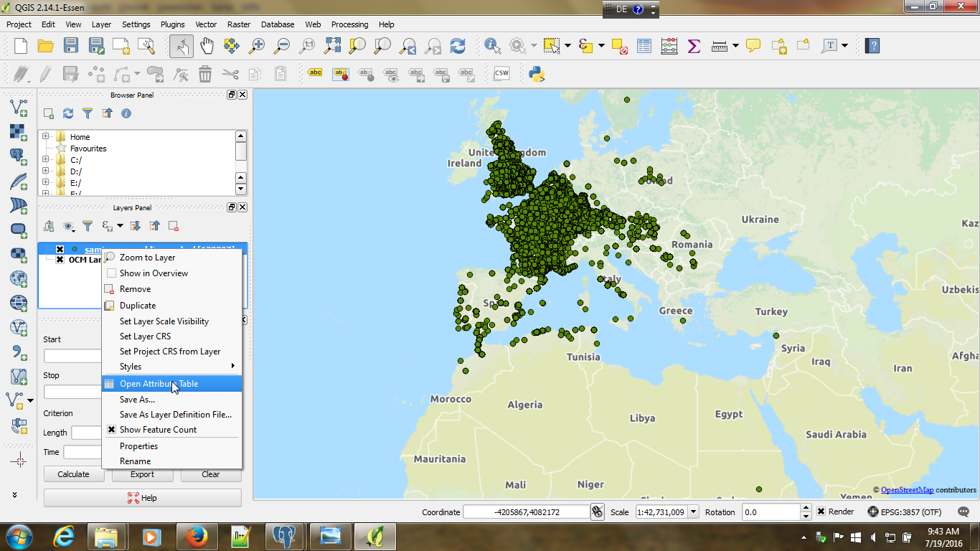Deselect features from all layers
The image size is (980, 551).
click(619, 46)
